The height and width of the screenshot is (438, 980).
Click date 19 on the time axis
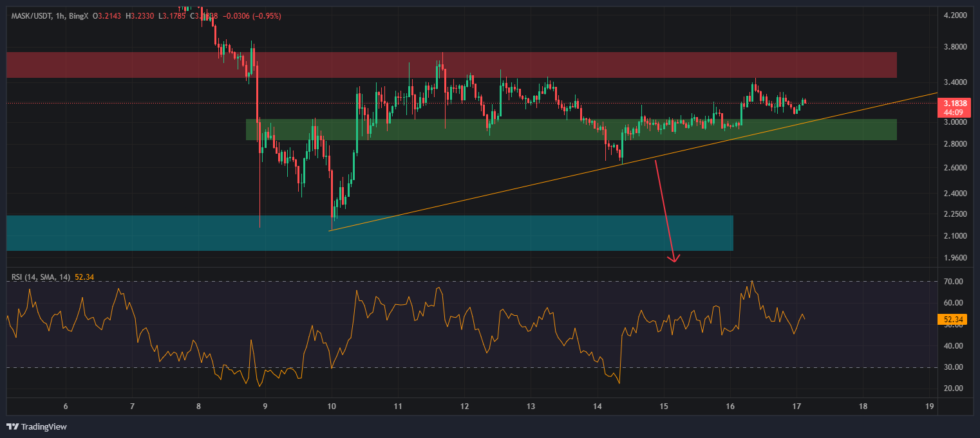929,406
